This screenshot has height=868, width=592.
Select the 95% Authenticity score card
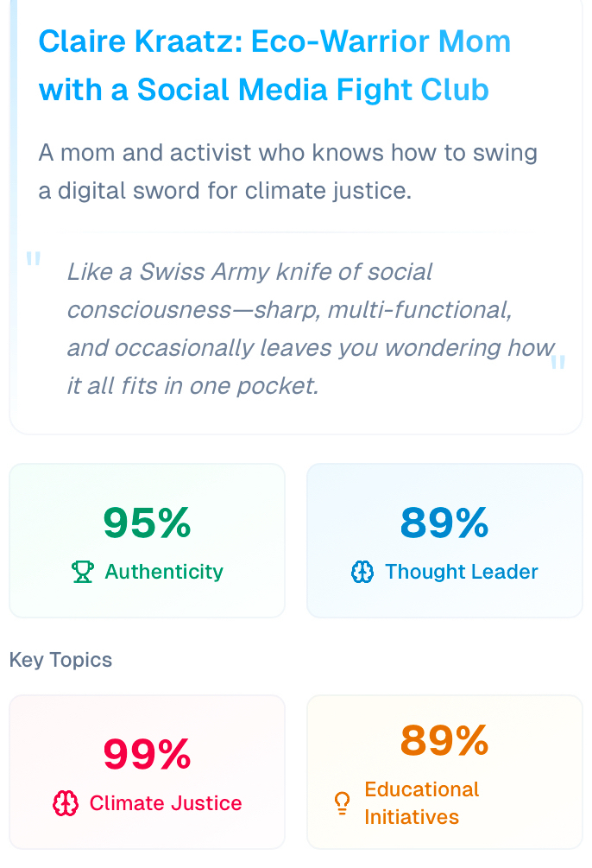pos(147,541)
